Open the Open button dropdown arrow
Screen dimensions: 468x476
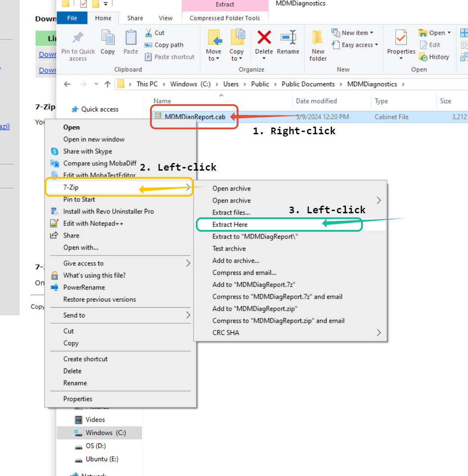click(x=449, y=33)
